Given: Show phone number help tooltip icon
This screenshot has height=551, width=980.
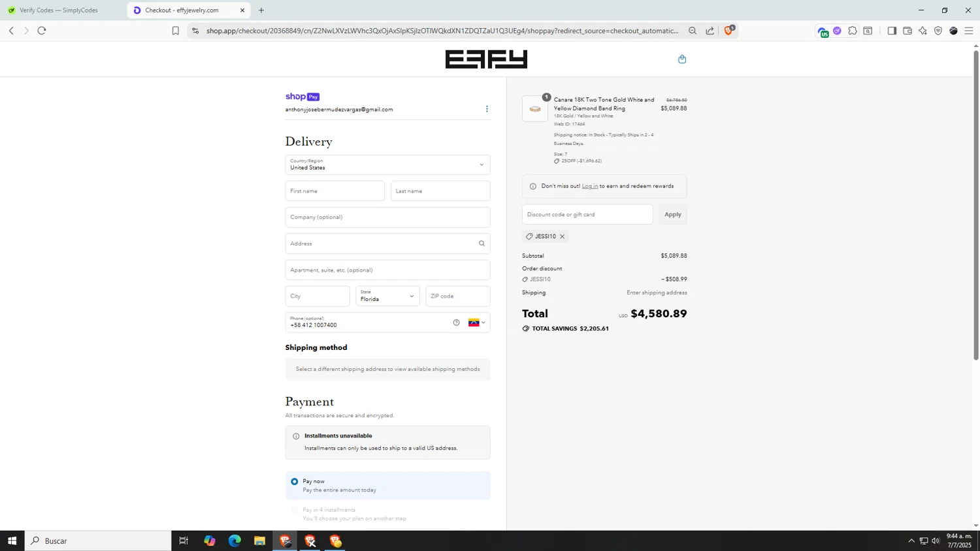Looking at the screenshot, I should (456, 323).
